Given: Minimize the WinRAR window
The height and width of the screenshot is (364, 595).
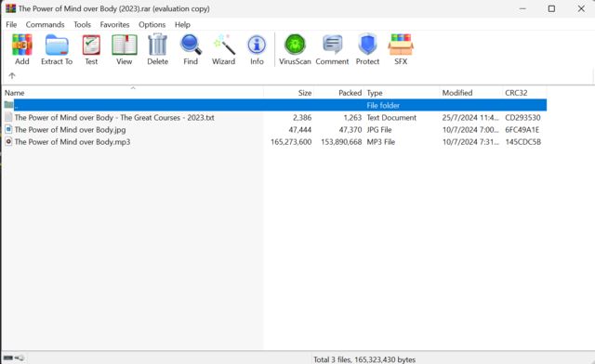Looking at the screenshot, I should [x=522, y=8].
